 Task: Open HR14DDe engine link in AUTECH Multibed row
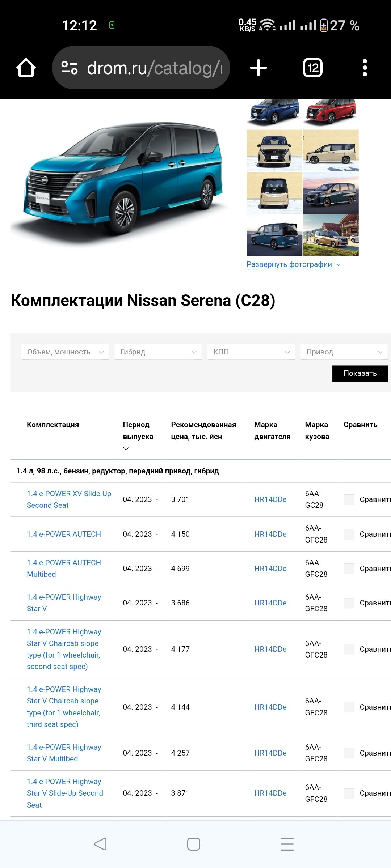click(270, 569)
